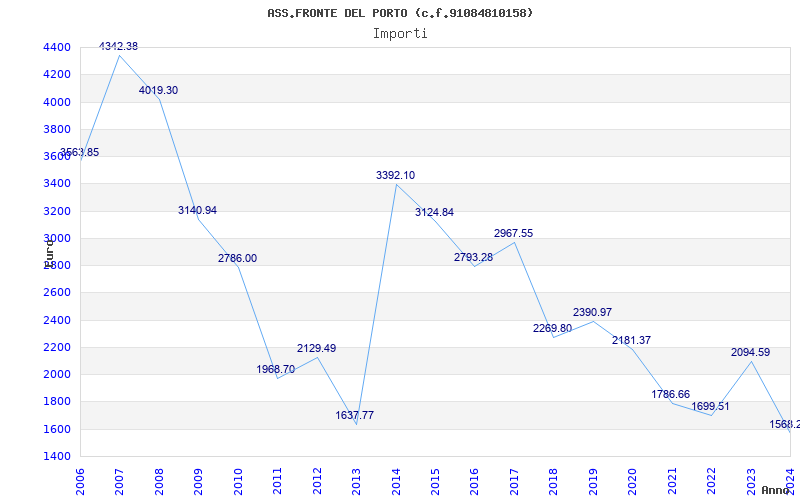Click the 2012 x-axis year label

point(317,482)
